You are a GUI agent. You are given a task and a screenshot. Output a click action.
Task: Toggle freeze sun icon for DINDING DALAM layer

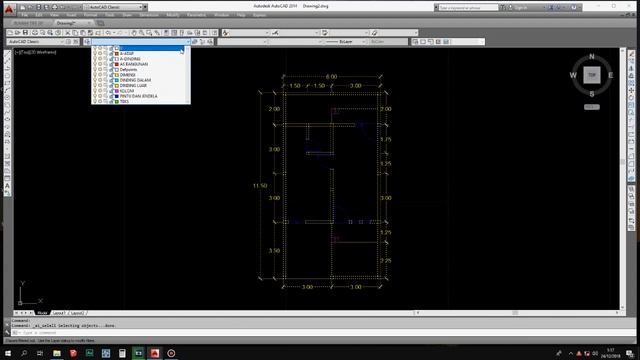pos(100,80)
